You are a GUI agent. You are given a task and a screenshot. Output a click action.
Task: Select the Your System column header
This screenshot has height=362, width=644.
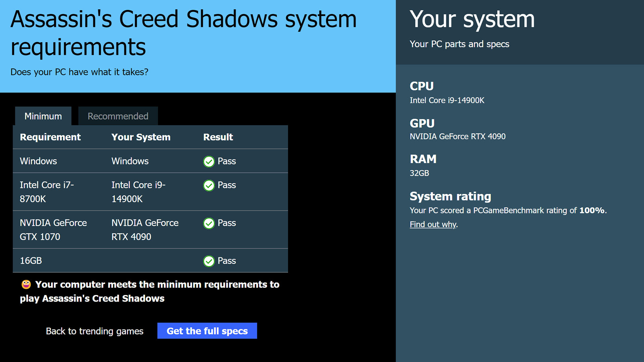[141, 137]
